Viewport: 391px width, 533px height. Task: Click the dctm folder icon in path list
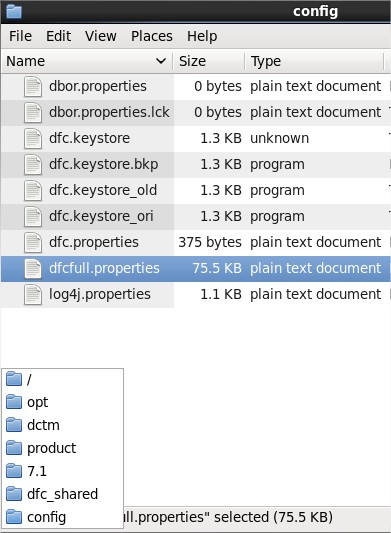click(14, 425)
